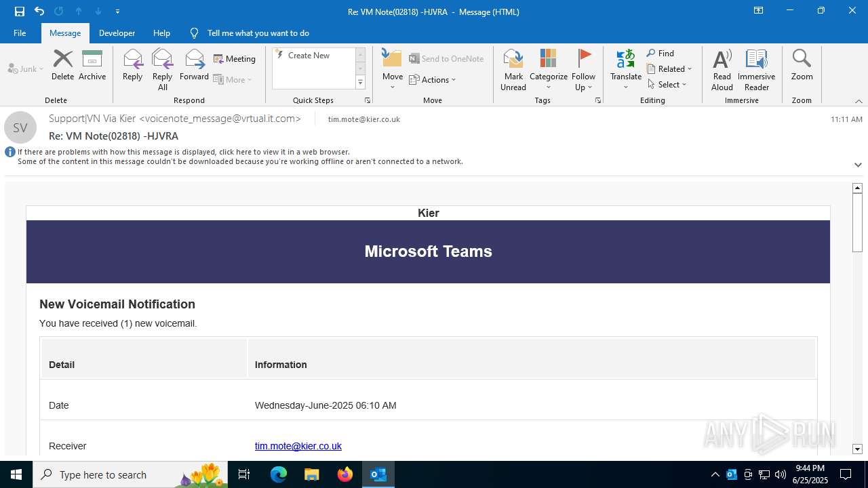Click the Undo arrow in the quick access toolbar
Viewport: 868px width, 488px height.
[x=39, y=12]
